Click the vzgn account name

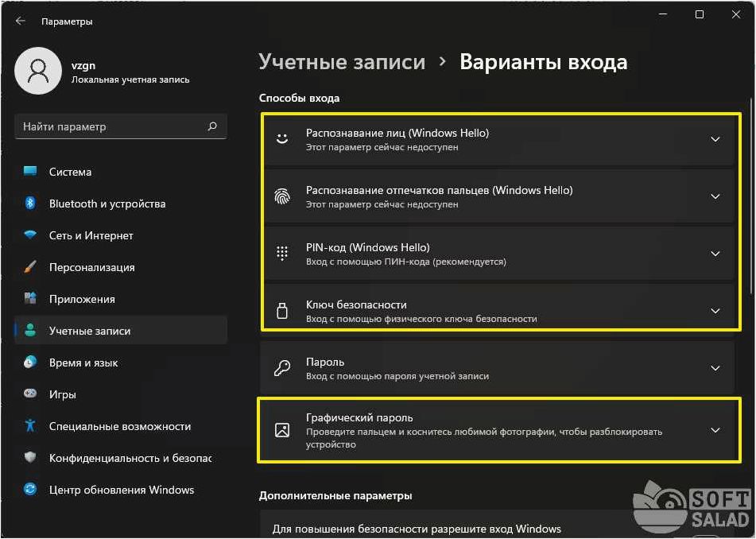tap(83, 65)
